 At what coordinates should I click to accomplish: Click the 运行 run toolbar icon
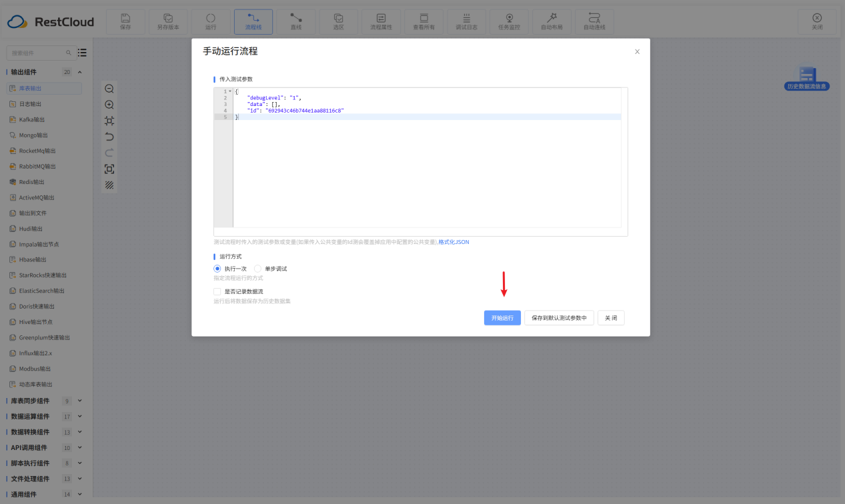(x=211, y=21)
